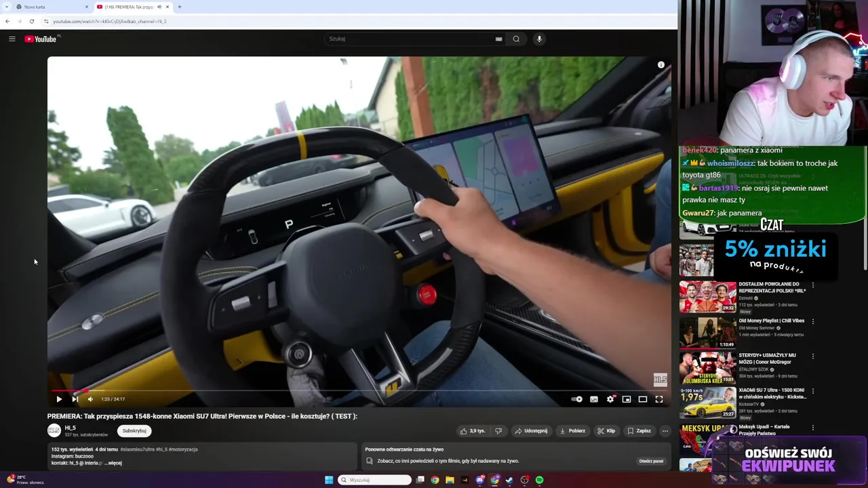Image resolution: width=868 pixels, height=488 pixels.
Task: Go to the YouTube home logo
Action: coord(41,39)
